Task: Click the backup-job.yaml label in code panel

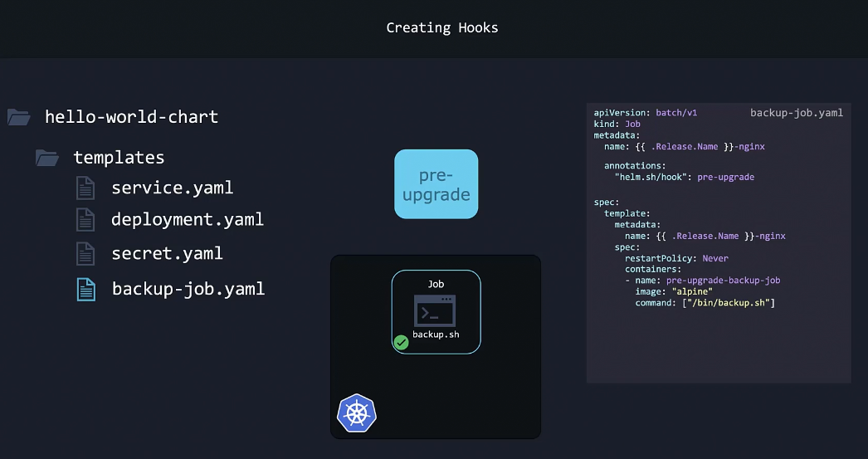Action: coord(797,113)
